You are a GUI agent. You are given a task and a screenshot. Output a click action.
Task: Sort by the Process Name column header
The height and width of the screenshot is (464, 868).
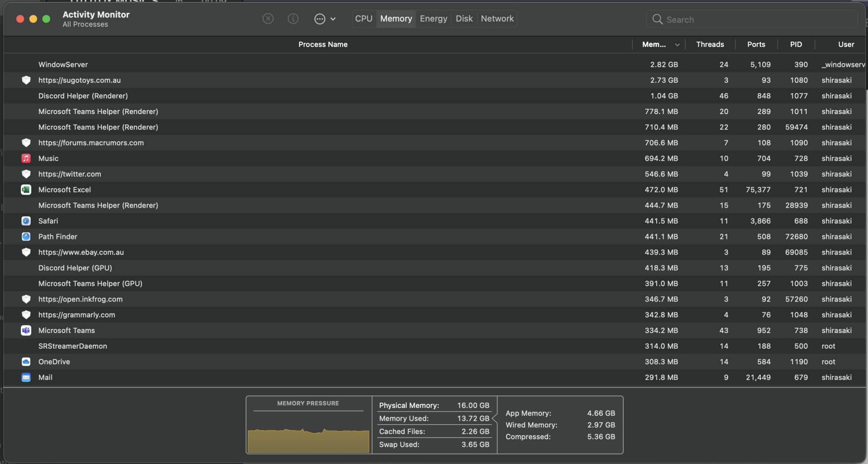coord(323,44)
